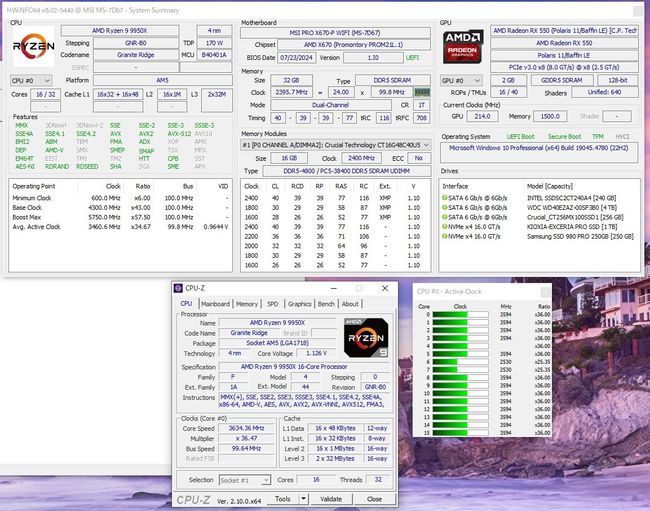The image size is (650, 511).
Task: Open the Tools button dropdown arrow
Action: (x=304, y=499)
